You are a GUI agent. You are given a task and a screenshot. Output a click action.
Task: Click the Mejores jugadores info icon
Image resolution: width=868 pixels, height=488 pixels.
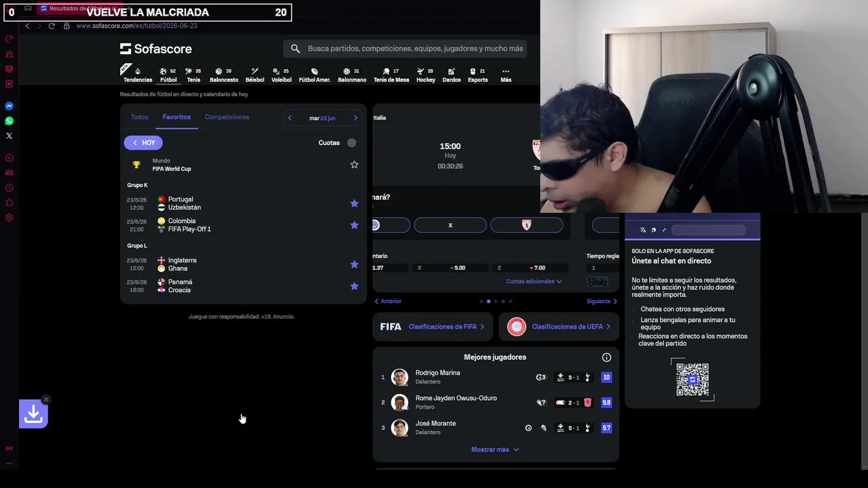[x=606, y=357]
